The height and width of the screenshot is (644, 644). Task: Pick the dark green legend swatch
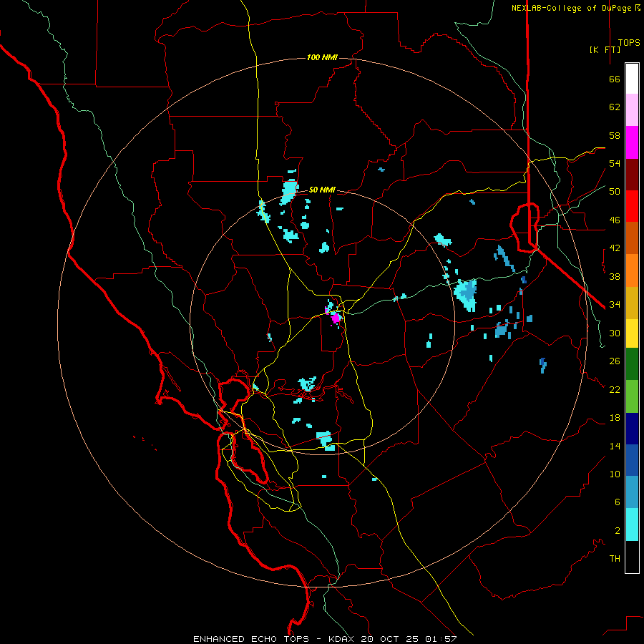click(632, 364)
